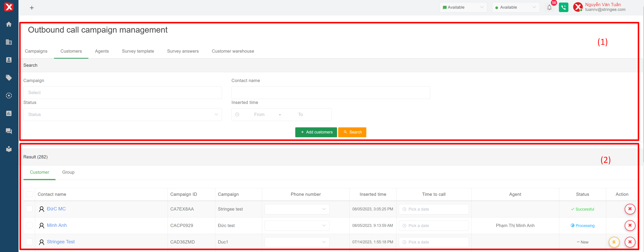Expand the Status filter dropdown

(x=123, y=114)
